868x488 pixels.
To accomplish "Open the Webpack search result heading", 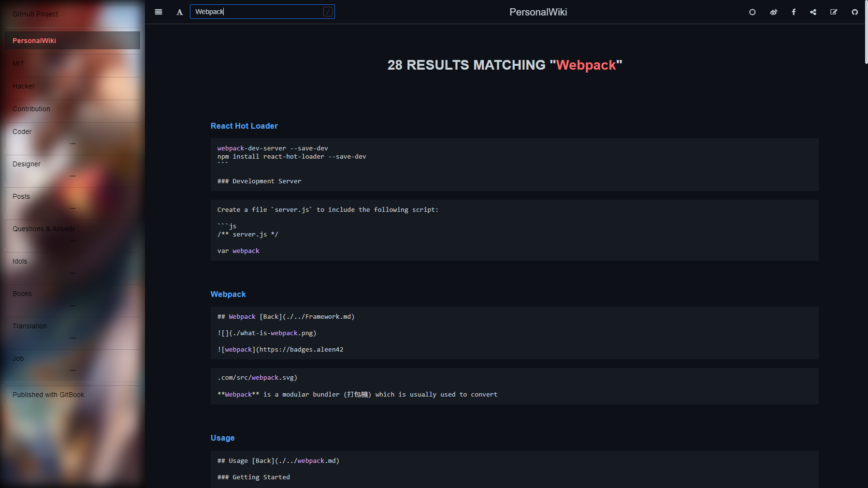I will point(228,294).
